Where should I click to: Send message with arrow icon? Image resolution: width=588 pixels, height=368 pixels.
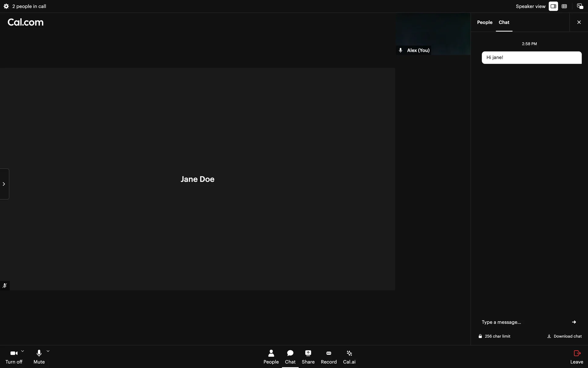pyautogui.click(x=574, y=322)
